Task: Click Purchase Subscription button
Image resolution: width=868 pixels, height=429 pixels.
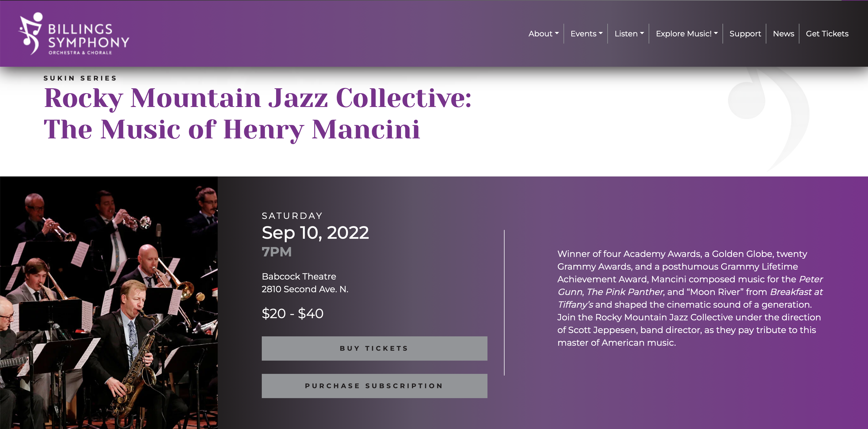Action: click(x=374, y=385)
